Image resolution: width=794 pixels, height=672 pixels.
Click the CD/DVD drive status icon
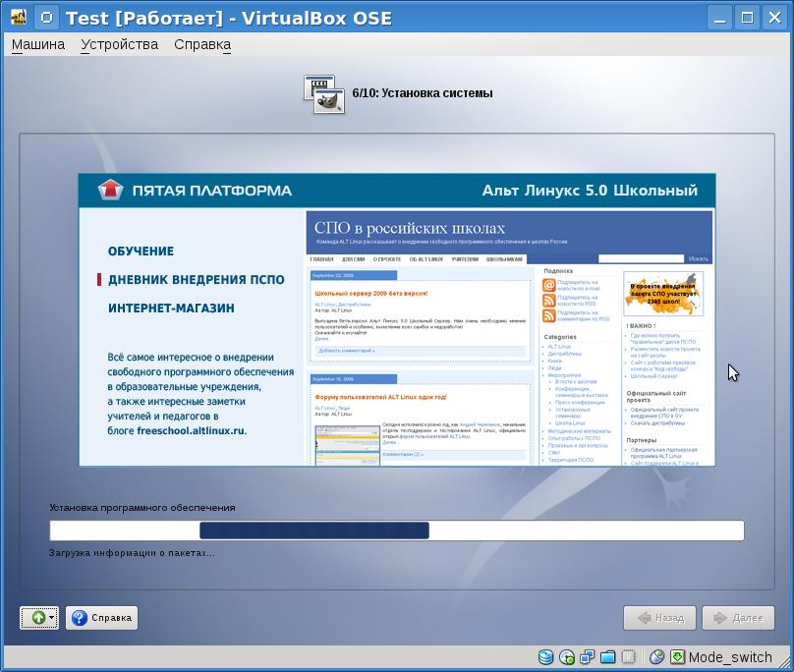point(567,657)
